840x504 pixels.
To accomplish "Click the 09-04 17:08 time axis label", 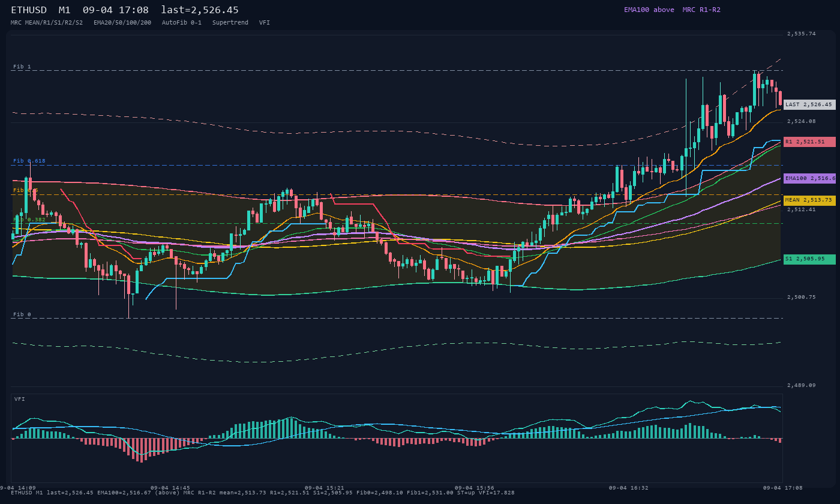I will (x=782, y=488).
